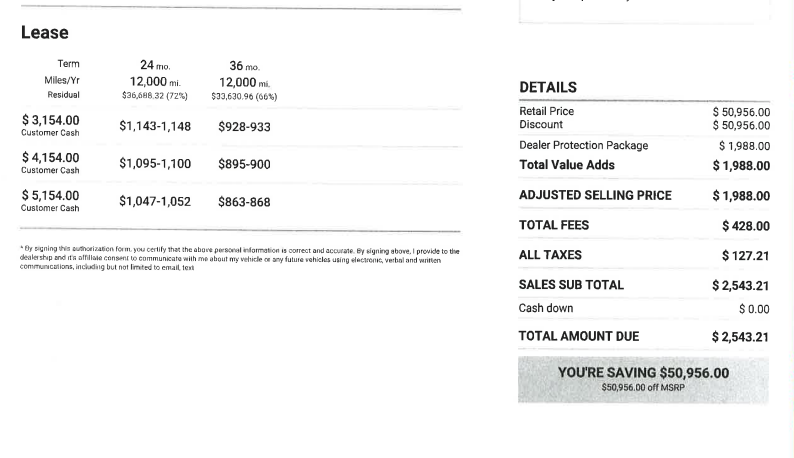Click the Lease section heading

[45, 32]
